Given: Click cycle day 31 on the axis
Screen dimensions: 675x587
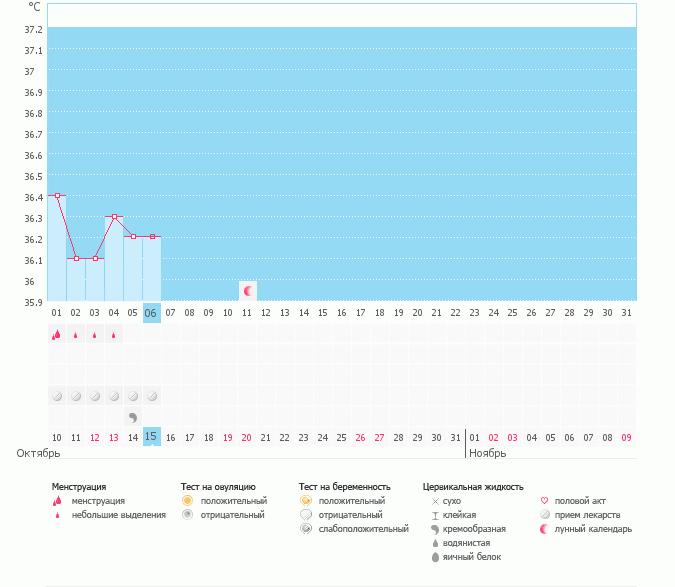Looking at the screenshot, I should pos(626,313).
